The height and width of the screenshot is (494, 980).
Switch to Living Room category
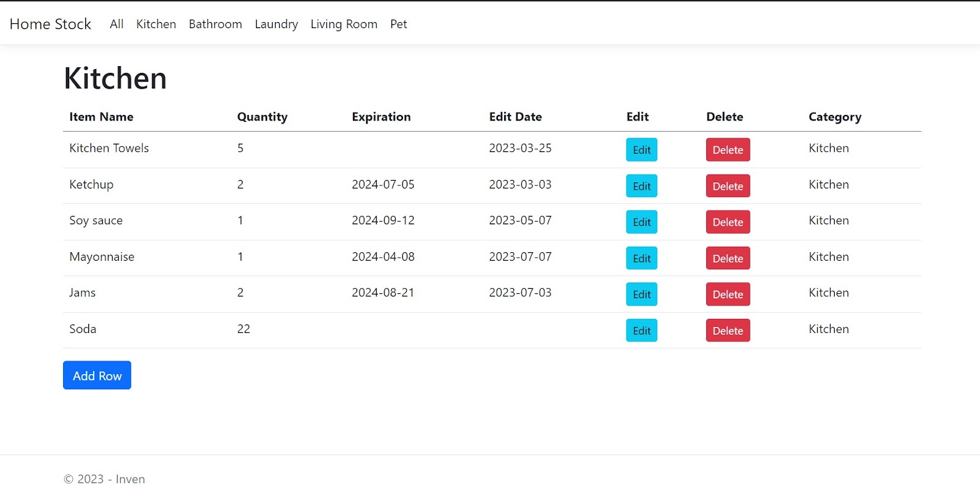(x=344, y=24)
